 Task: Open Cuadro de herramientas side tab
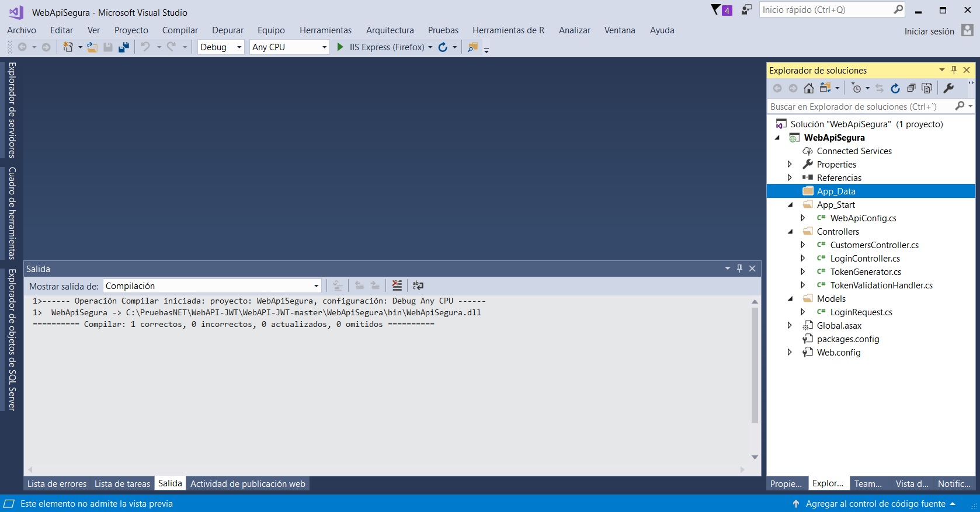click(12, 213)
